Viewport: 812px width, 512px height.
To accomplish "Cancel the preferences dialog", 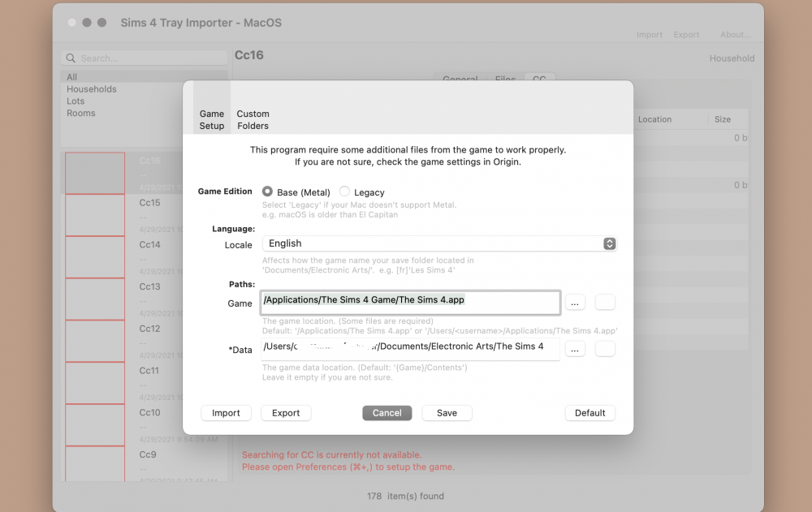I will [387, 413].
